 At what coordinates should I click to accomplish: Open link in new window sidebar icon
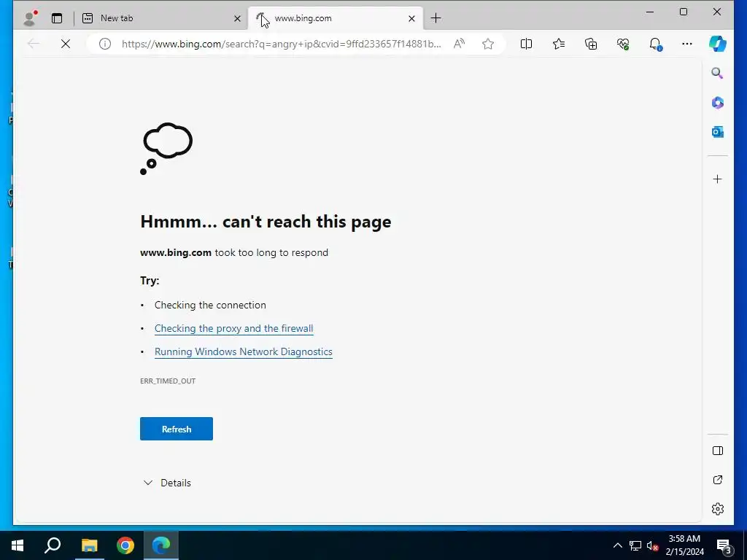(718, 480)
